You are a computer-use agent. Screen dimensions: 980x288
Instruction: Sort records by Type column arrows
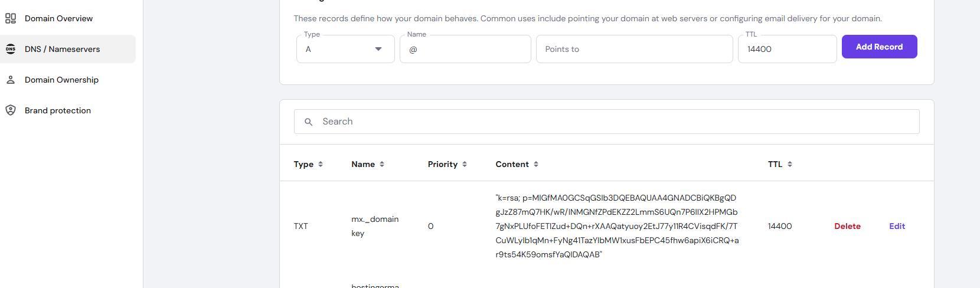coord(321,164)
